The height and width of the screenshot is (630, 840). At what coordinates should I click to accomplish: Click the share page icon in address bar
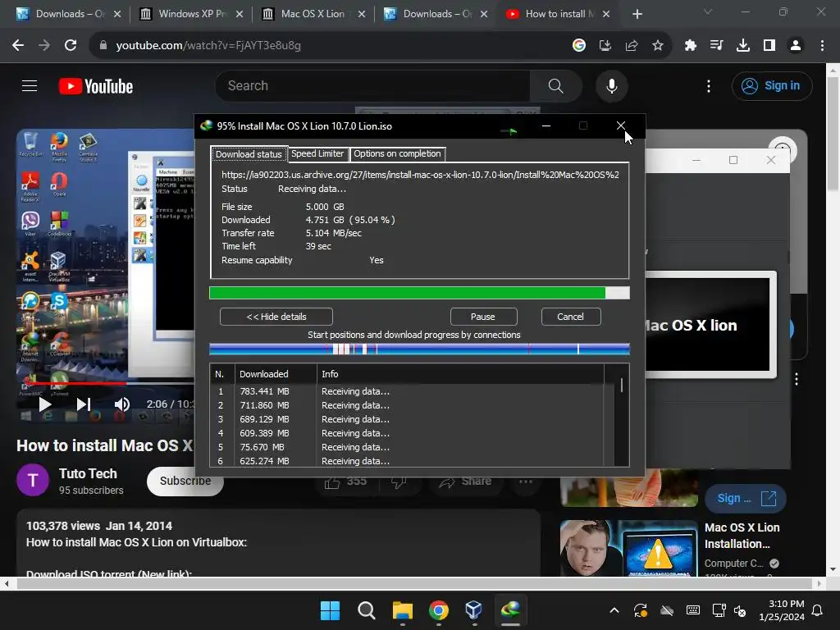pyautogui.click(x=632, y=46)
